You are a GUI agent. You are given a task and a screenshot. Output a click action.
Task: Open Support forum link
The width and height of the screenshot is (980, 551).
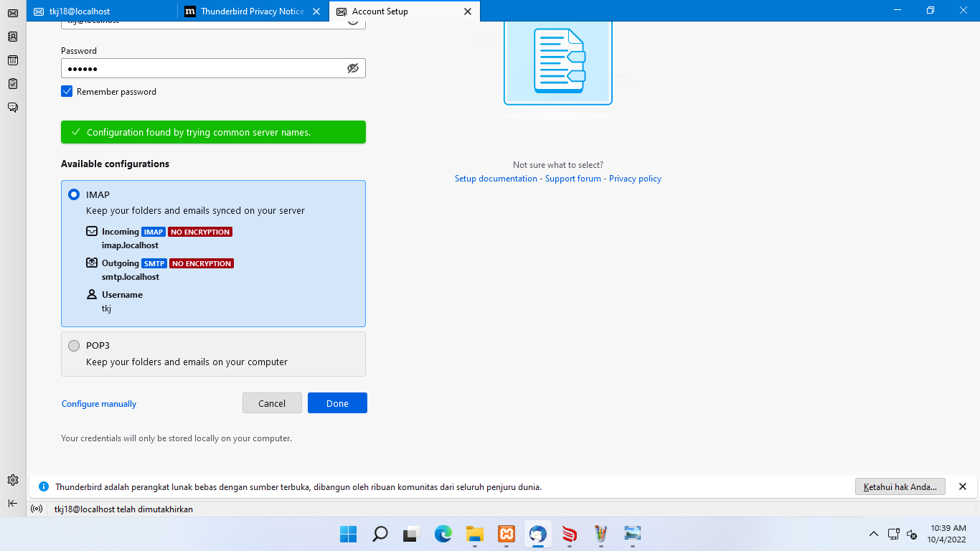573,179
